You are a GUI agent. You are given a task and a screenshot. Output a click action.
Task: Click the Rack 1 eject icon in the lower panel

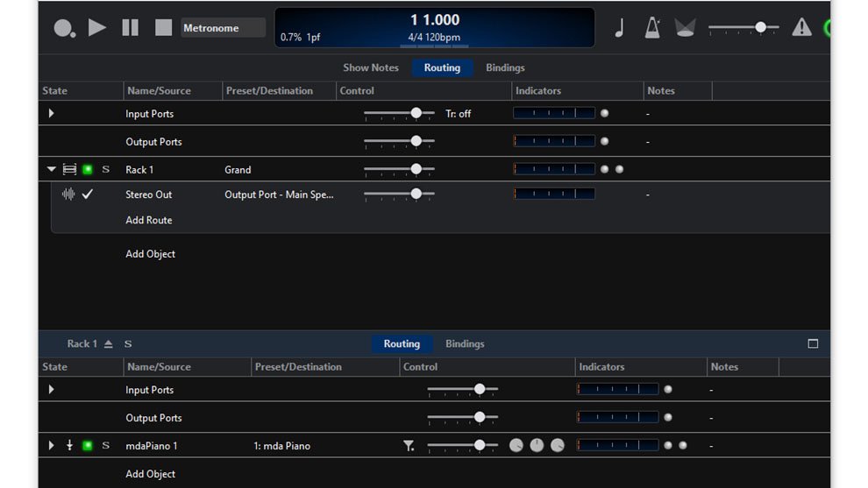point(109,344)
